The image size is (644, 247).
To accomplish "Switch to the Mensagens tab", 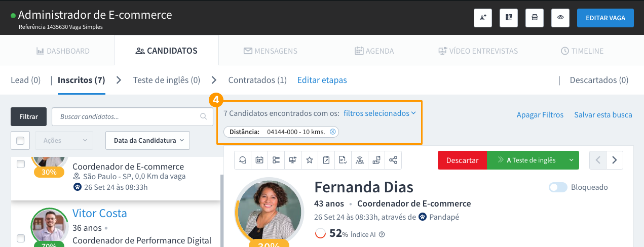I will [x=270, y=51].
